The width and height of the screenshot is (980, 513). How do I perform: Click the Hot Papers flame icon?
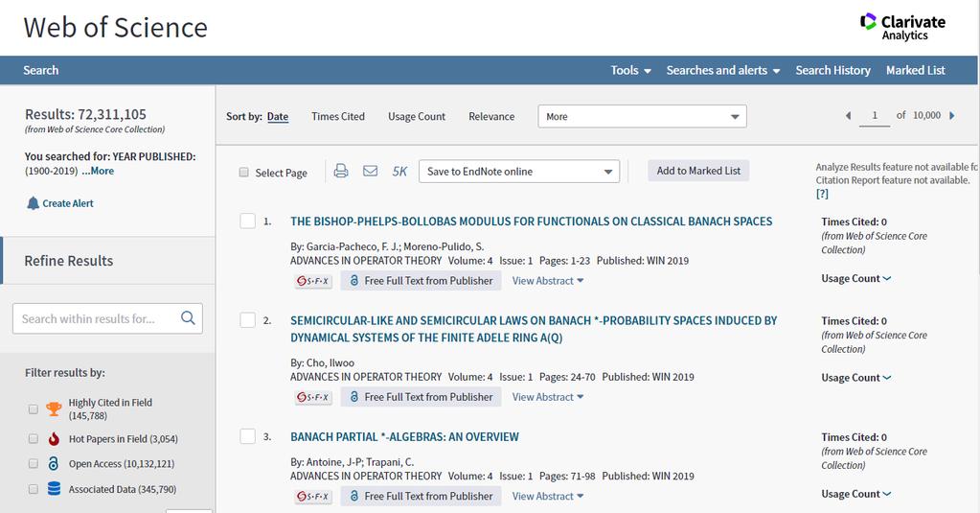coord(54,439)
